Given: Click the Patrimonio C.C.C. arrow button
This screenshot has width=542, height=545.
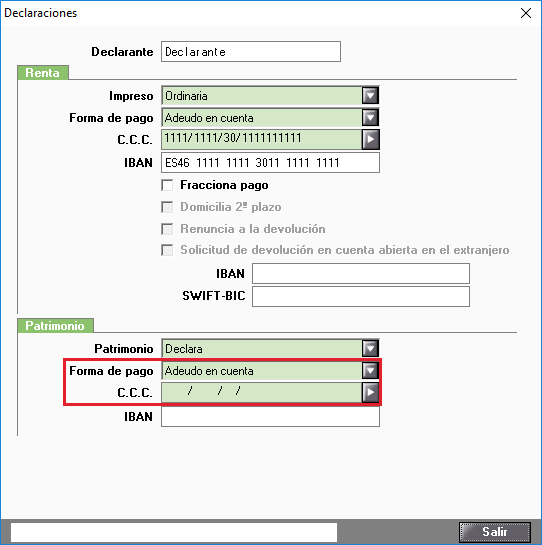Looking at the screenshot, I should 370,392.
